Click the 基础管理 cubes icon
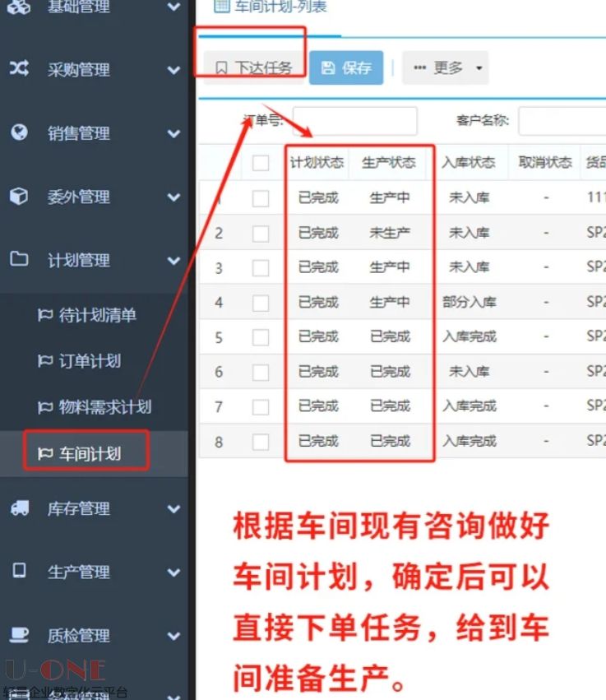The height and width of the screenshot is (700, 606). pyautogui.click(x=19, y=7)
